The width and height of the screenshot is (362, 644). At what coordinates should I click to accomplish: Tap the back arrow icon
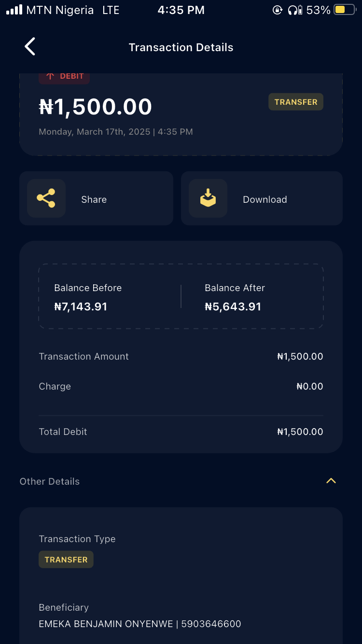pos(30,47)
